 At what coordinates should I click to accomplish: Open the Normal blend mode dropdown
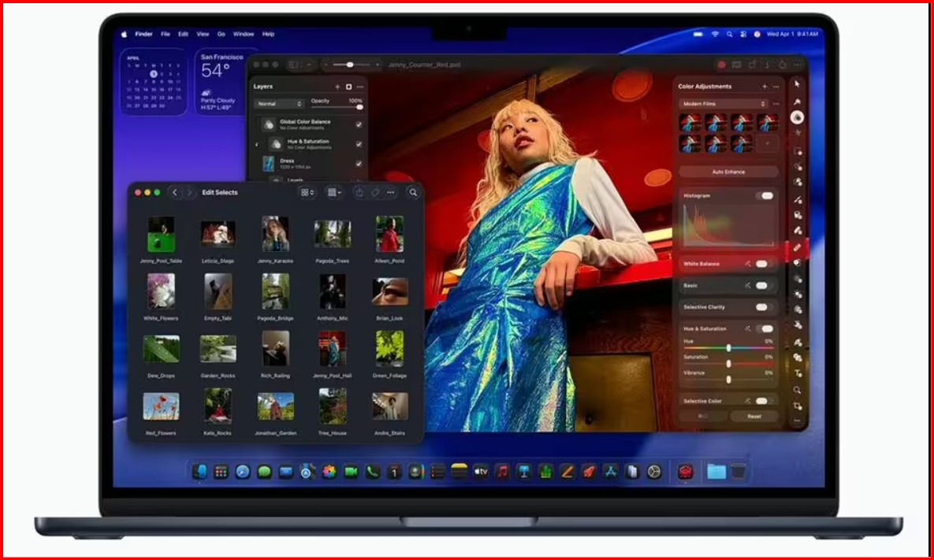278,104
